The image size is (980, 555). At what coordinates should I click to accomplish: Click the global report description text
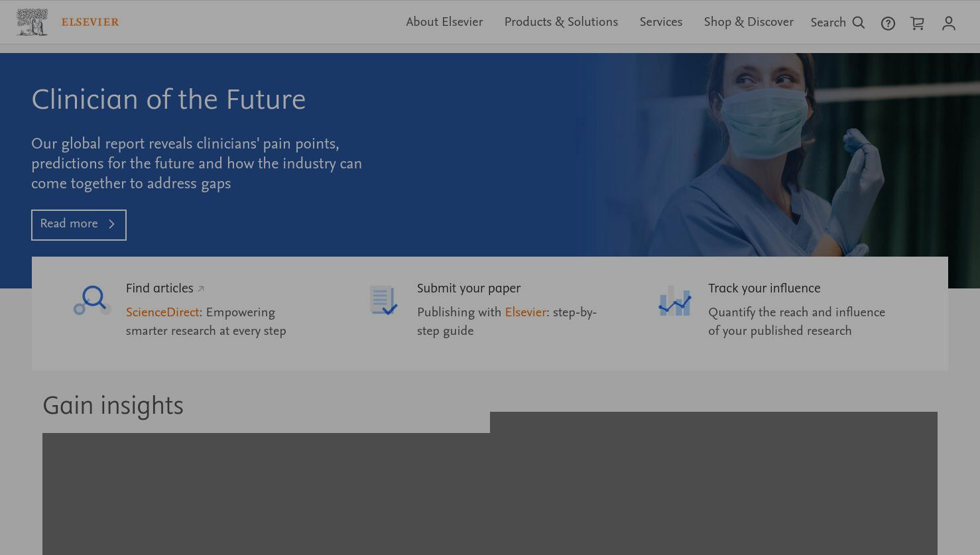pos(196,164)
